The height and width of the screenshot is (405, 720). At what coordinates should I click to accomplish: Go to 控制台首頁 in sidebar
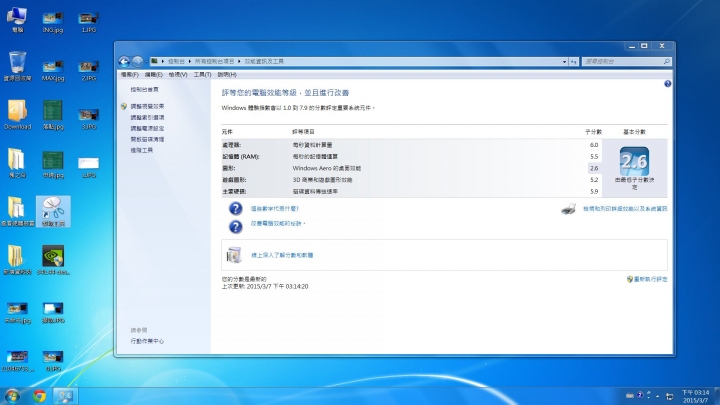coord(144,90)
